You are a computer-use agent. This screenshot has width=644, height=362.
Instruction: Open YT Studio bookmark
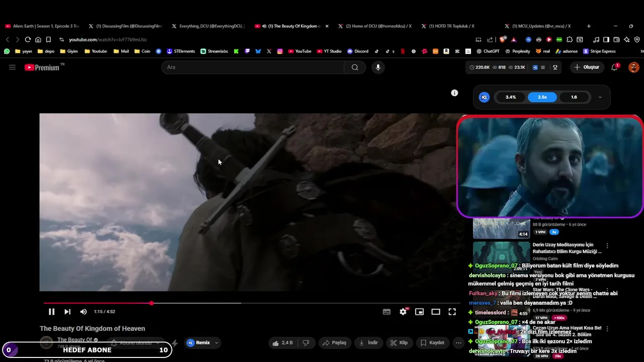click(329, 51)
